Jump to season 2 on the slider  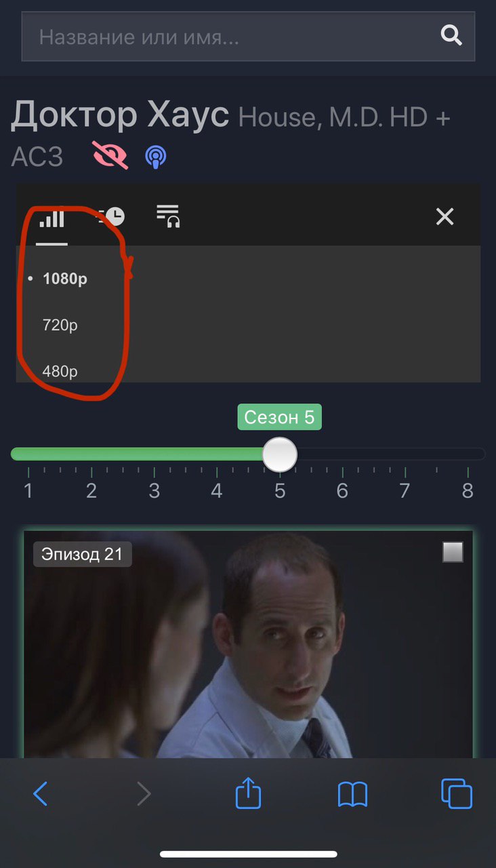click(x=91, y=491)
